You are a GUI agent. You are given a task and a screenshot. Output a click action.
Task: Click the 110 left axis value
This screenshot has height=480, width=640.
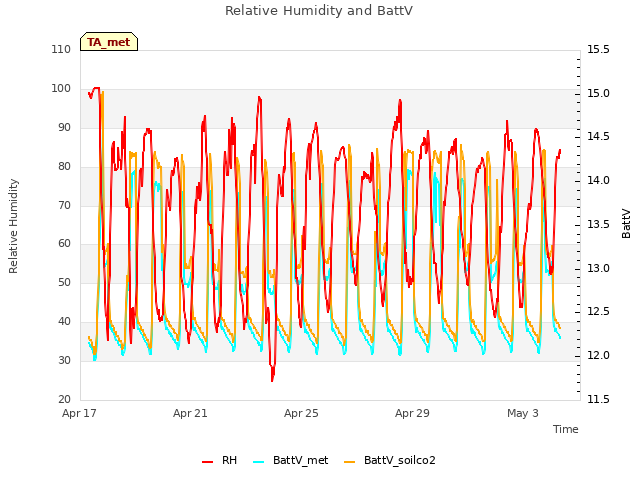61,49
